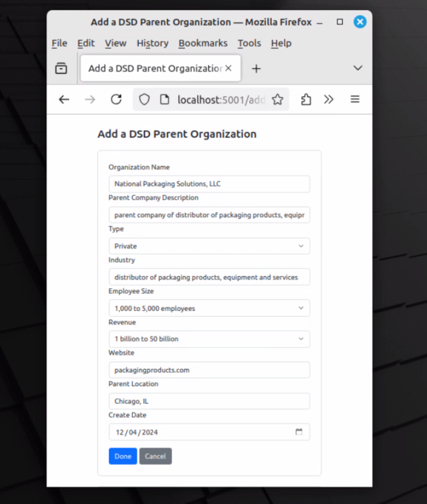Image resolution: width=427 pixels, height=504 pixels.
Task: Open the Create Date calendar picker
Action: coord(299,432)
